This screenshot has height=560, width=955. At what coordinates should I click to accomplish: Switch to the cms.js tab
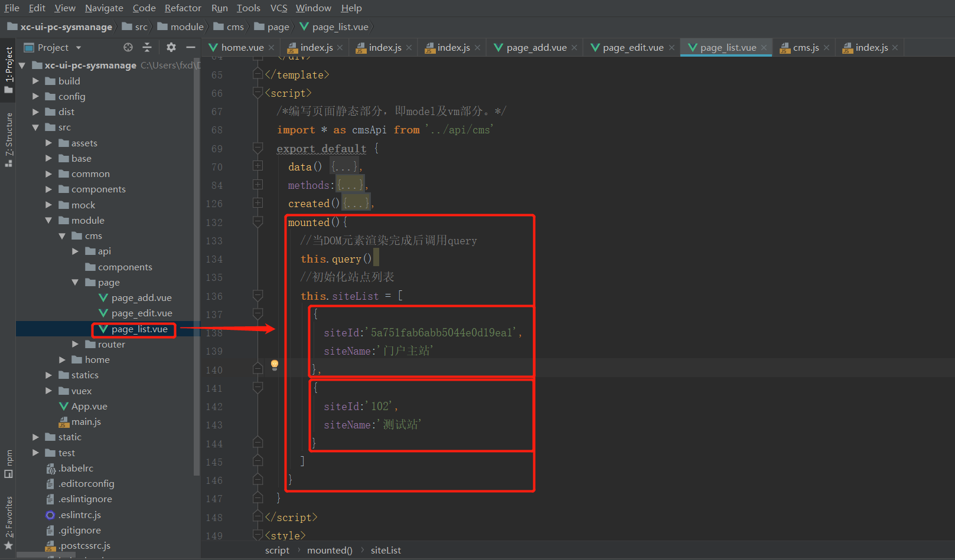click(x=806, y=47)
